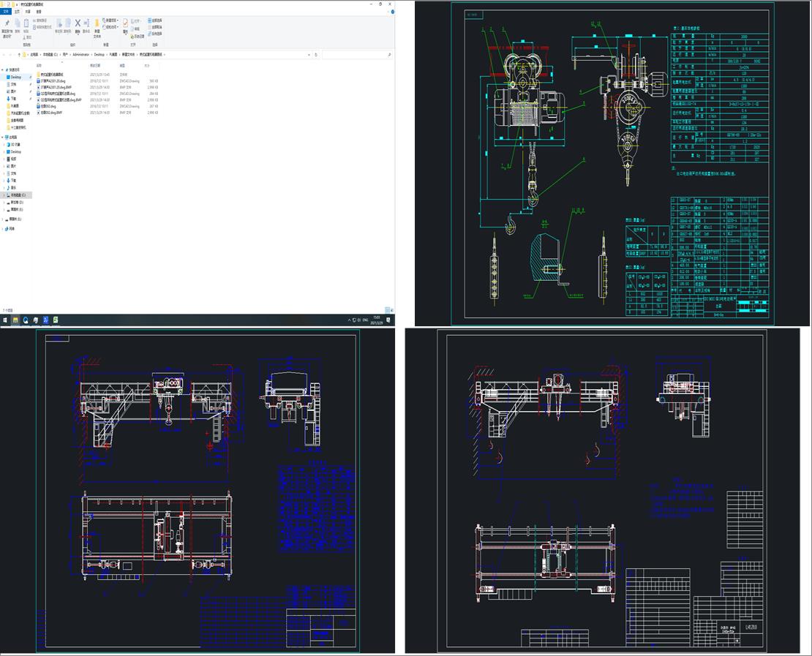This screenshot has height=656, width=812.
Task: Select the 002.dwg file
Action: (46, 106)
